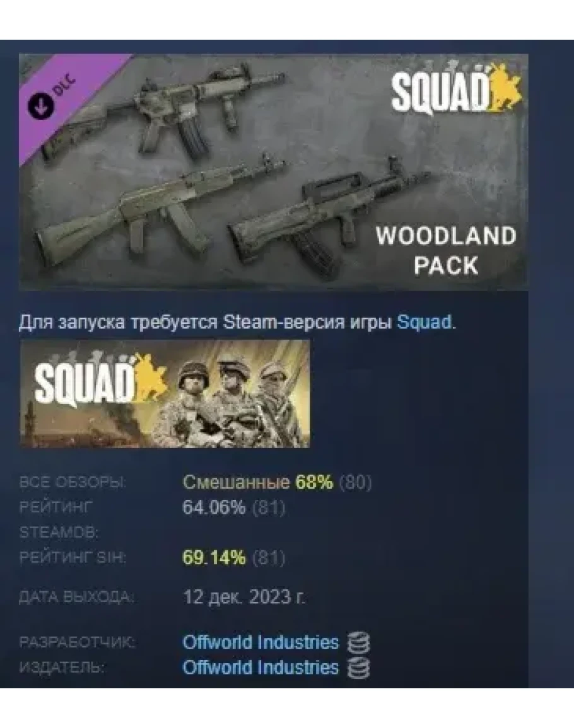Open the Смешанные reviews summary
Viewport: 574px width, 728px height.
[x=236, y=482]
